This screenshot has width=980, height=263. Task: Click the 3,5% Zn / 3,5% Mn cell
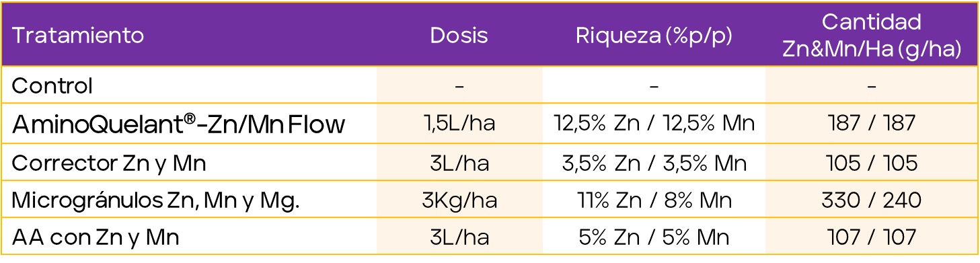[x=654, y=163]
